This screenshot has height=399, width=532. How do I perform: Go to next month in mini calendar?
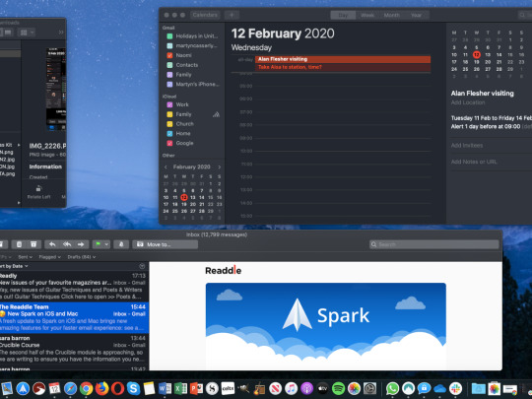click(x=219, y=166)
